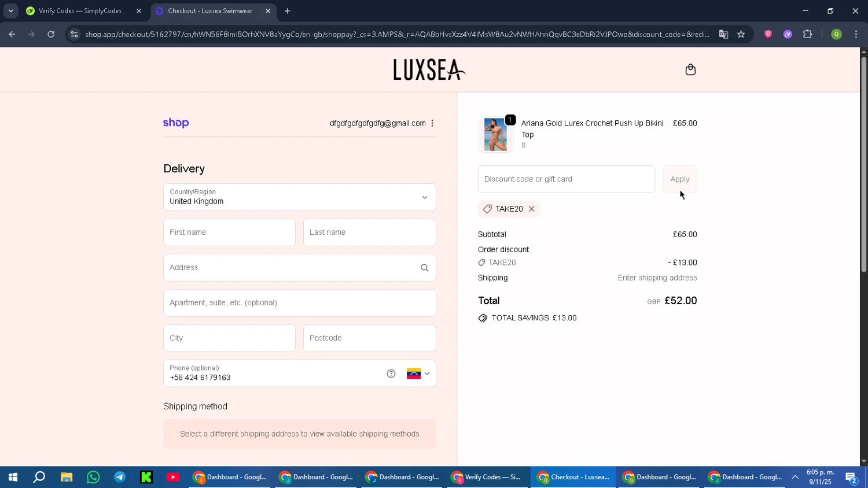The width and height of the screenshot is (868, 488).
Task: Open phone country flag selector
Action: point(418,374)
